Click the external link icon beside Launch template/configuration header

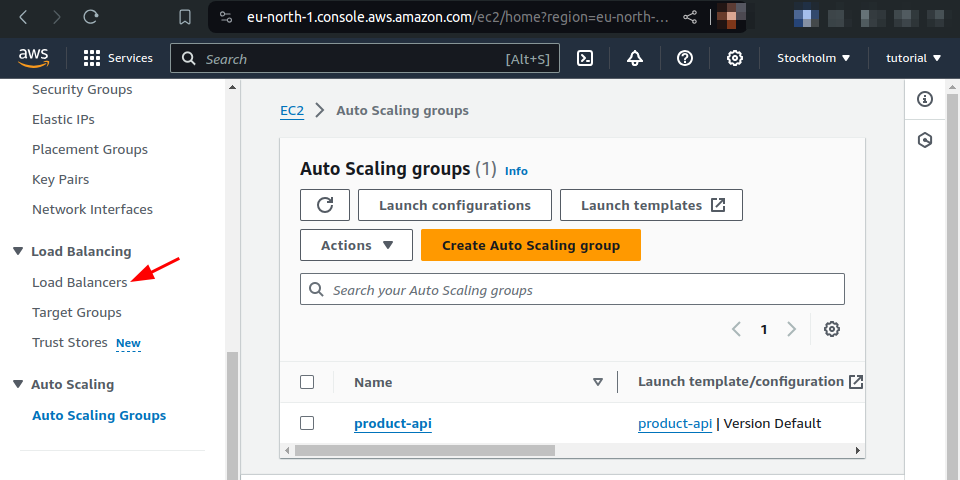tap(855, 382)
